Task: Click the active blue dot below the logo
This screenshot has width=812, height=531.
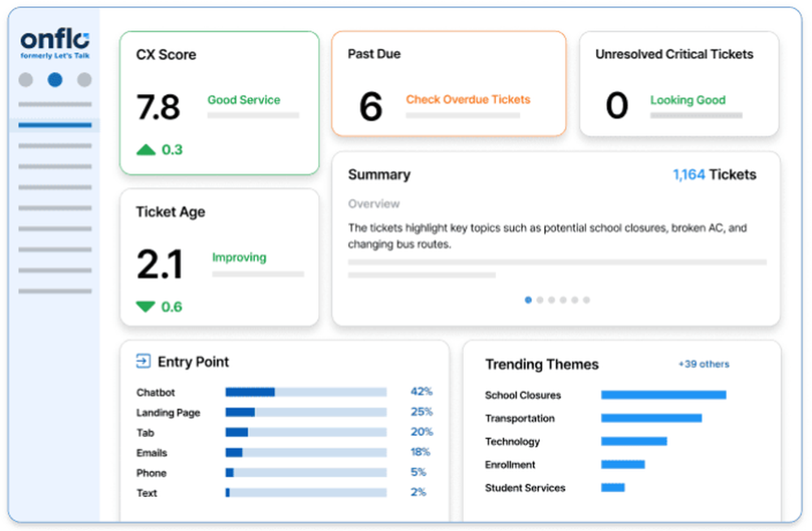Action: [54, 80]
